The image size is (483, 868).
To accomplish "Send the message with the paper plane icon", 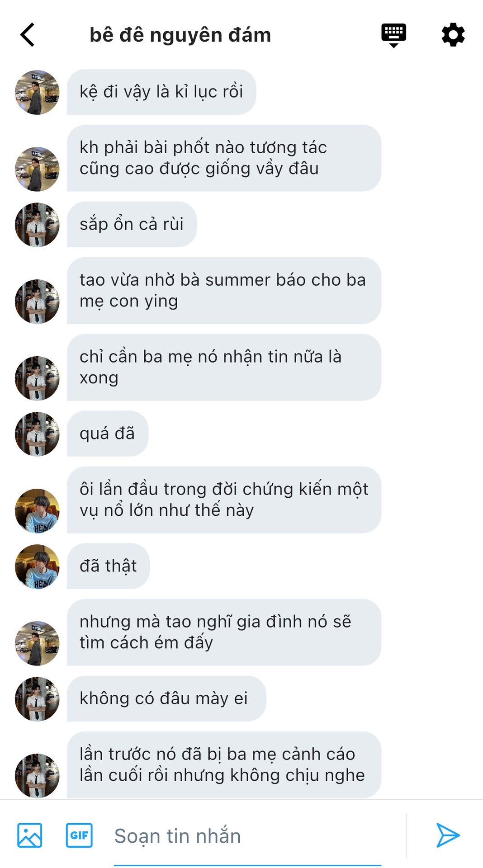I will pos(448,835).
